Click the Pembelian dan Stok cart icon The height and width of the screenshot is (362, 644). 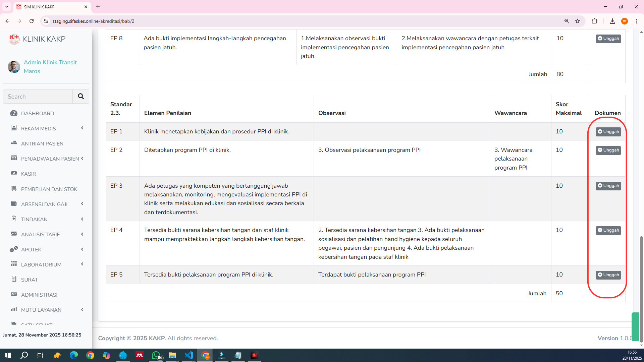(14, 189)
